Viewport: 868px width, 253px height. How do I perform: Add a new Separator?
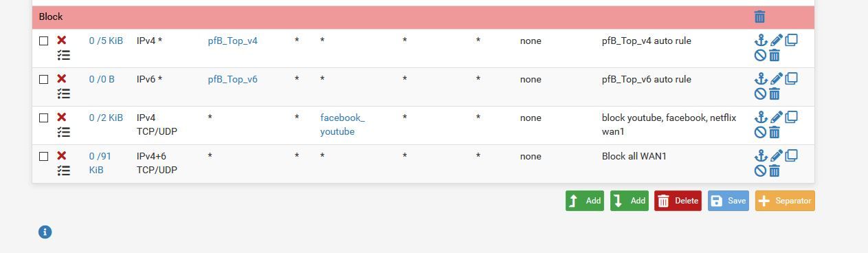(785, 201)
